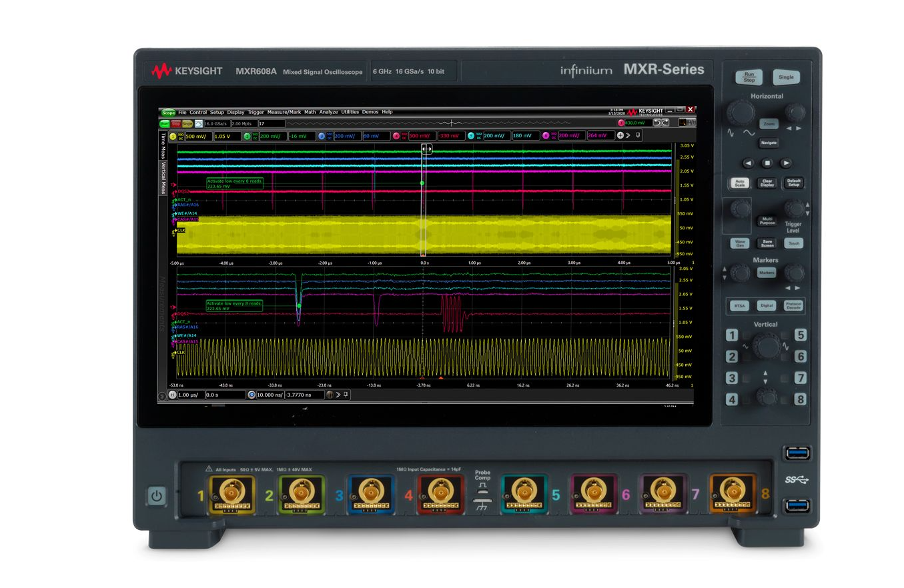Click the red on-screen Stop button

[x=175, y=123]
